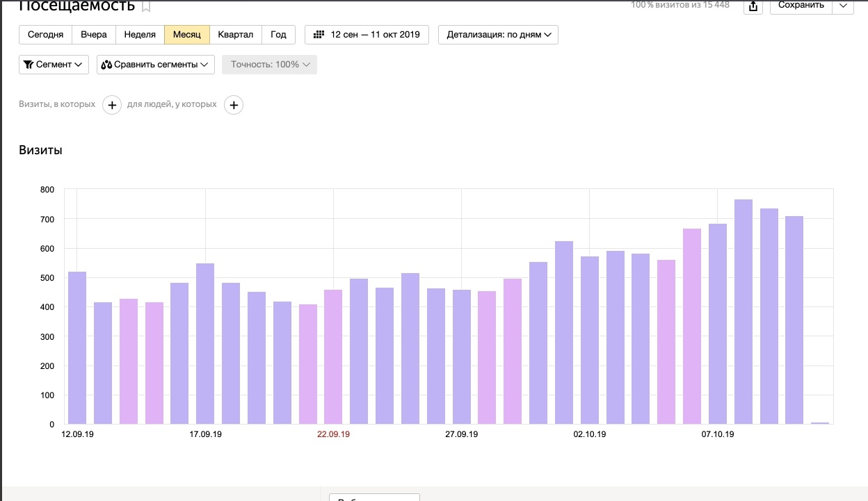Add a visit condition with plus icon
868x501 pixels.
pyautogui.click(x=112, y=105)
